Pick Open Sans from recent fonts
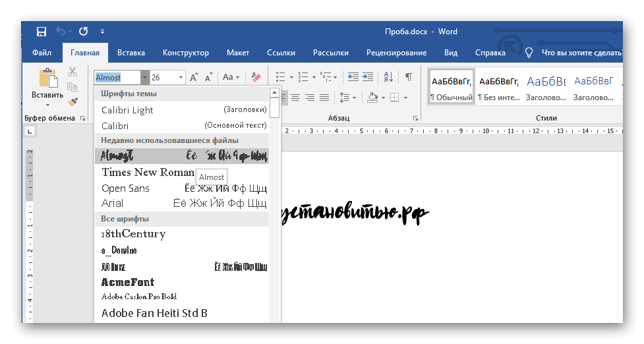The image size is (644, 344). 182,188
